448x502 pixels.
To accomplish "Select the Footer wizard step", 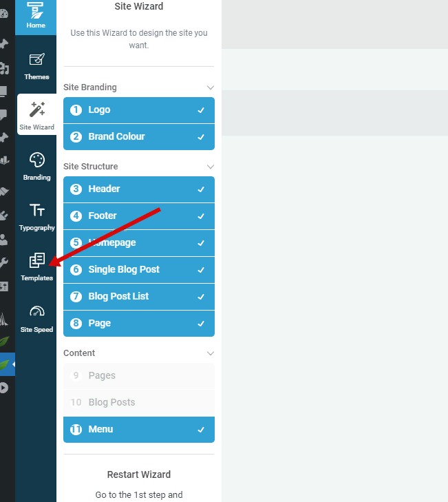I will [139, 216].
